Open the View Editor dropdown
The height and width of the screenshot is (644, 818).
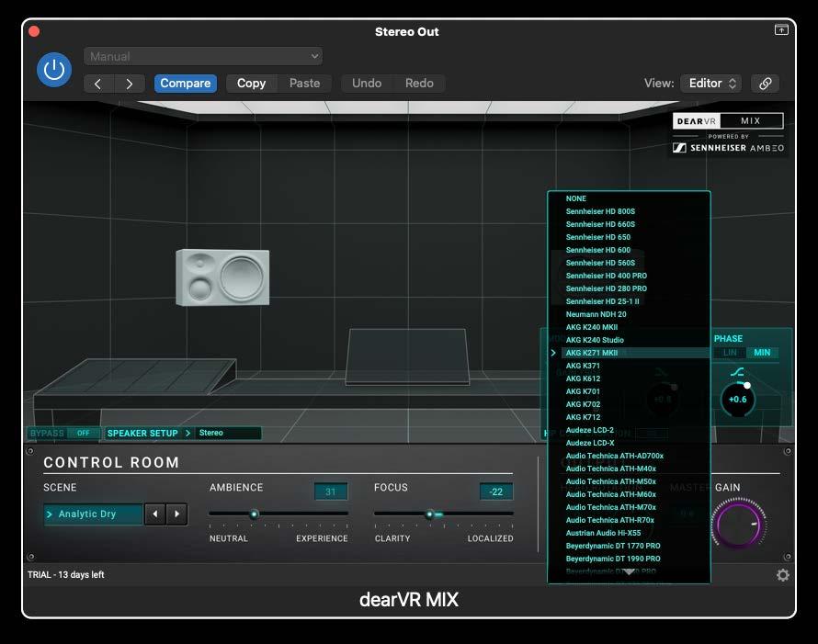(712, 84)
